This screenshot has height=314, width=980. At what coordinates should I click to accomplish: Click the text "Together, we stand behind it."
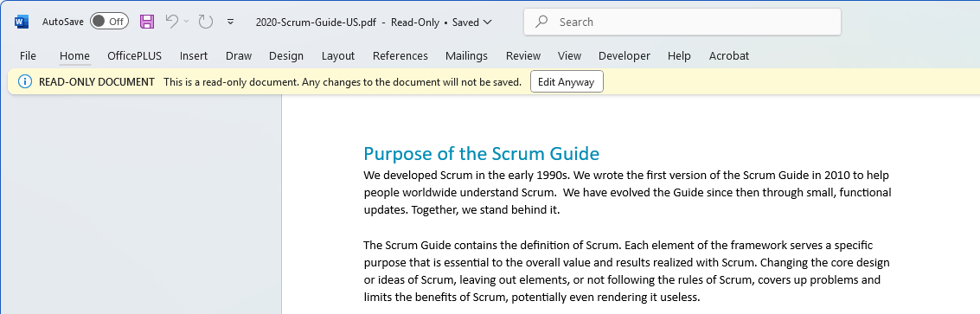click(485, 210)
